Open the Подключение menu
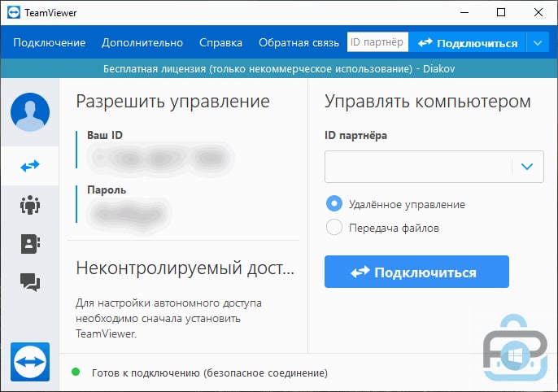558x392 pixels. [x=50, y=42]
